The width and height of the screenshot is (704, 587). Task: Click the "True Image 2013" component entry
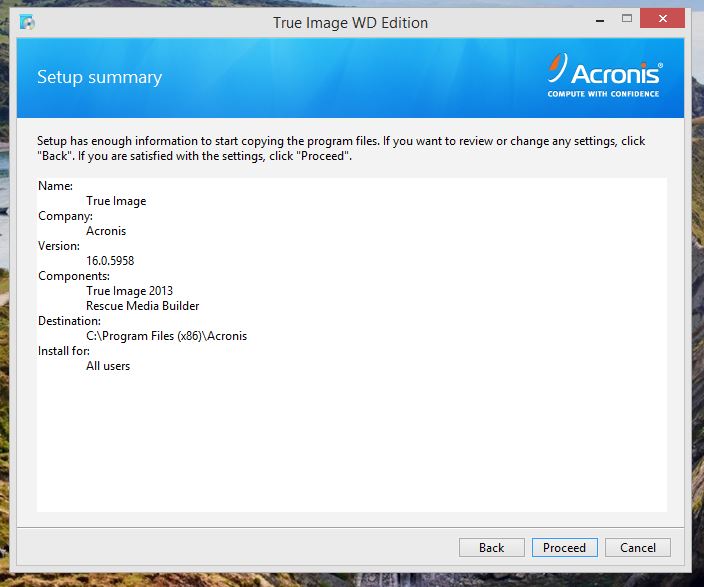[x=129, y=291]
